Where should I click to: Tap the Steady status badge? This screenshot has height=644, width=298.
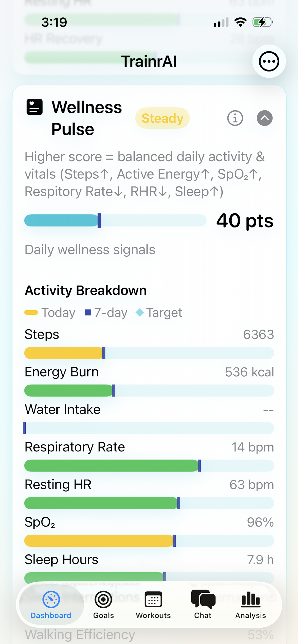pos(162,118)
